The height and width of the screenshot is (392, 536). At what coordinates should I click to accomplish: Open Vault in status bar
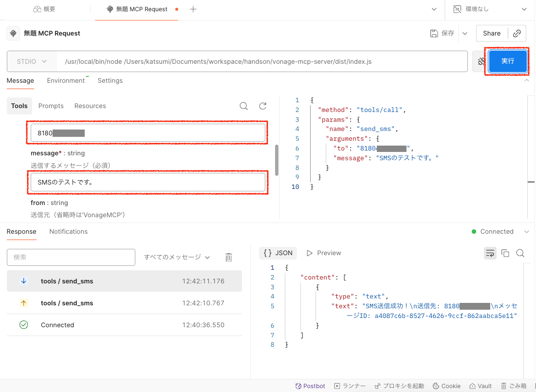point(481,386)
